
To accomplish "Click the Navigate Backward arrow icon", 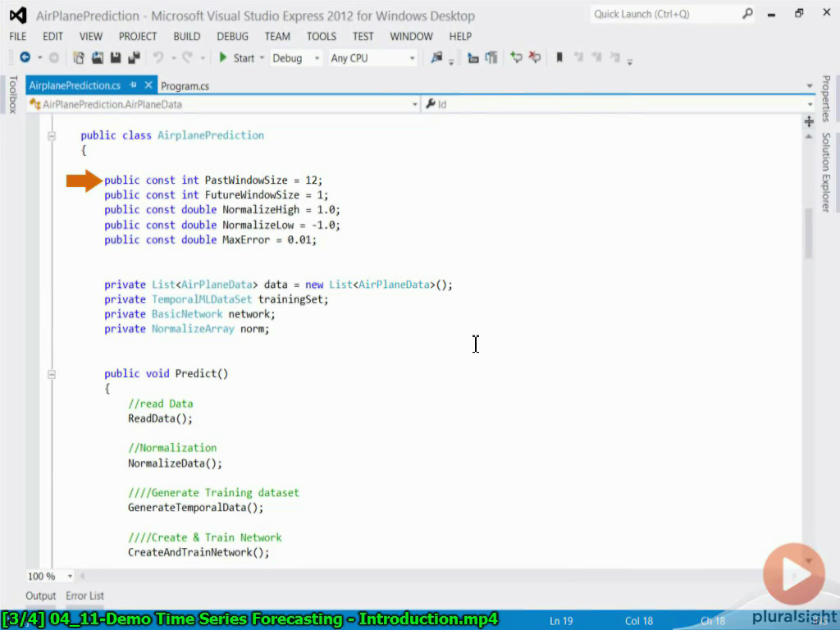I will tap(25, 57).
